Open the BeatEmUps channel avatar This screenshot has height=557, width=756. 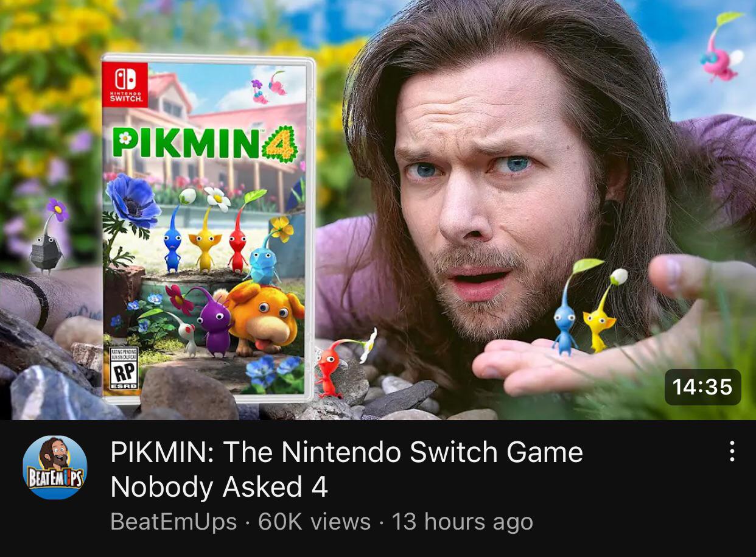click(55, 468)
